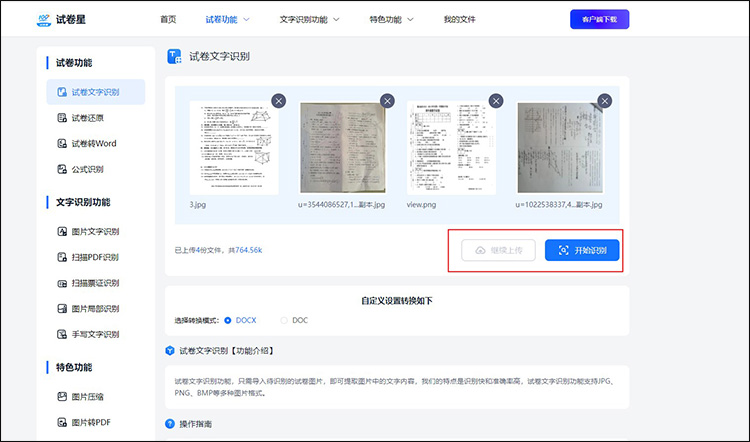This screenshot has width=750, height=442.
Task: Click the 自定义设置转换如下 heading
Action: [x=397, y=301]
